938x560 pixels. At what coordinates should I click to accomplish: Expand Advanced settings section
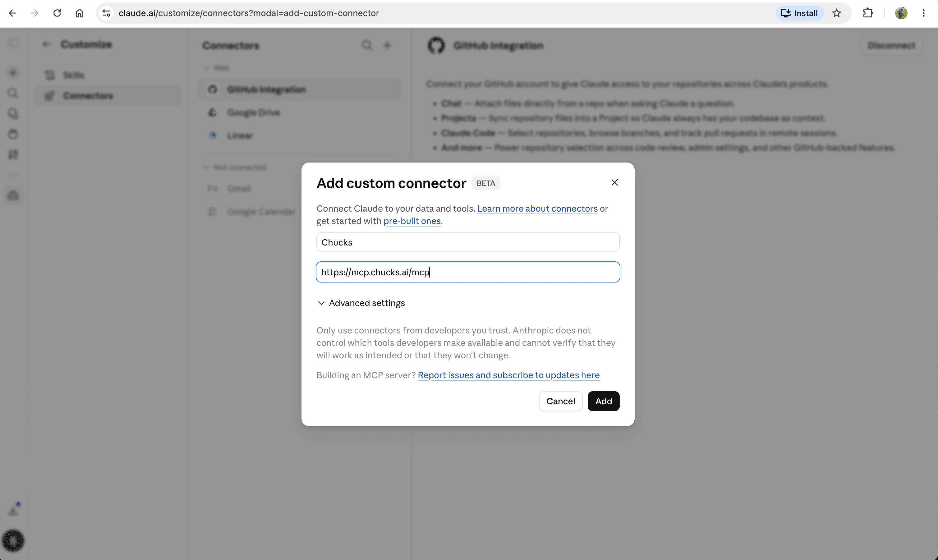click(361, 303)
